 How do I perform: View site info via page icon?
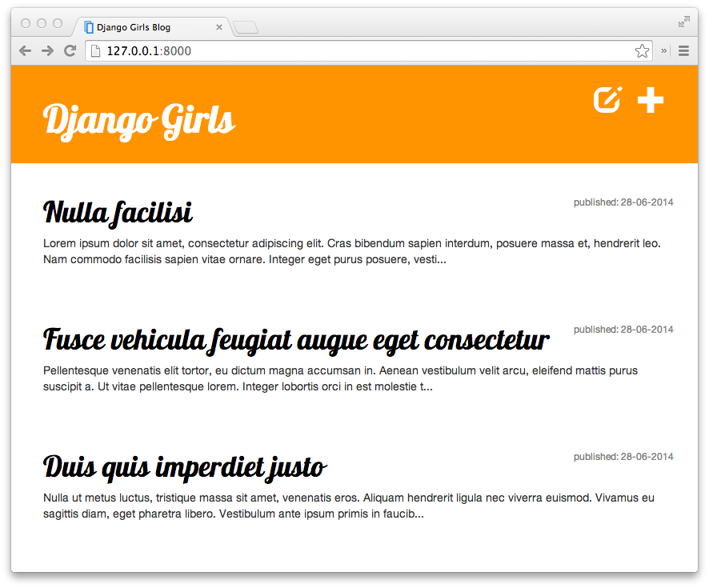96,51
